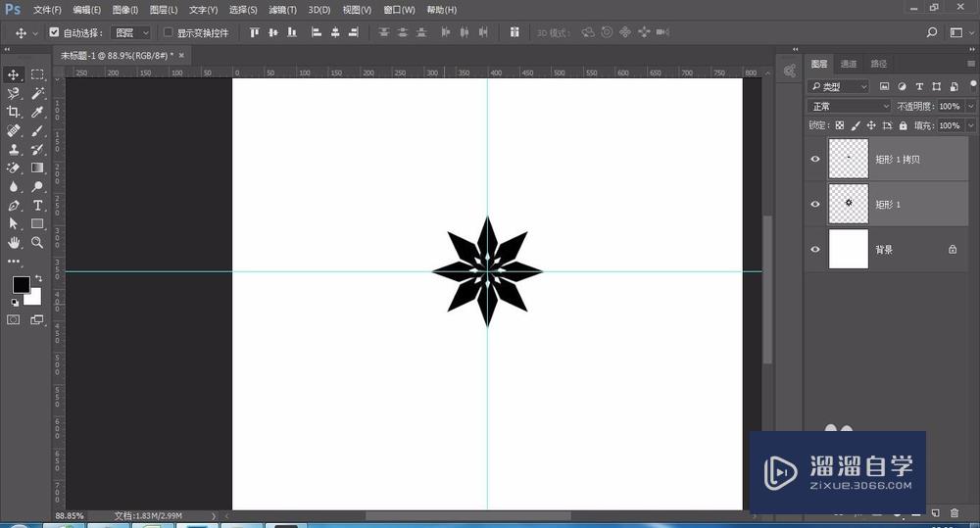Click align right edges in options bar
The height and width of the screenshot is (528, 980).
[x=354, y=32]
